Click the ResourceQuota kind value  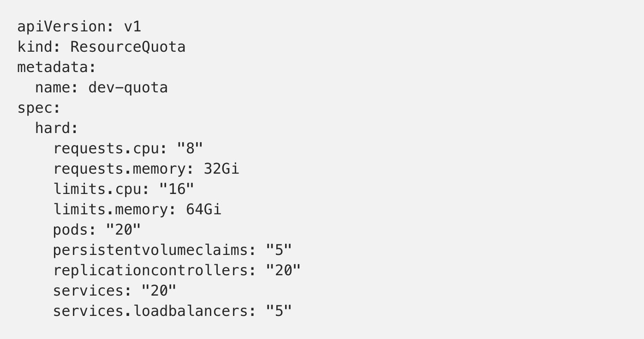point(128,47)
